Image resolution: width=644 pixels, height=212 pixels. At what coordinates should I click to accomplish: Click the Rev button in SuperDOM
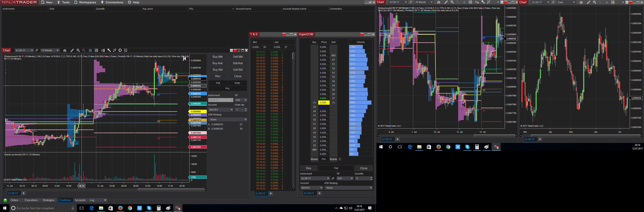coord(309,168)
